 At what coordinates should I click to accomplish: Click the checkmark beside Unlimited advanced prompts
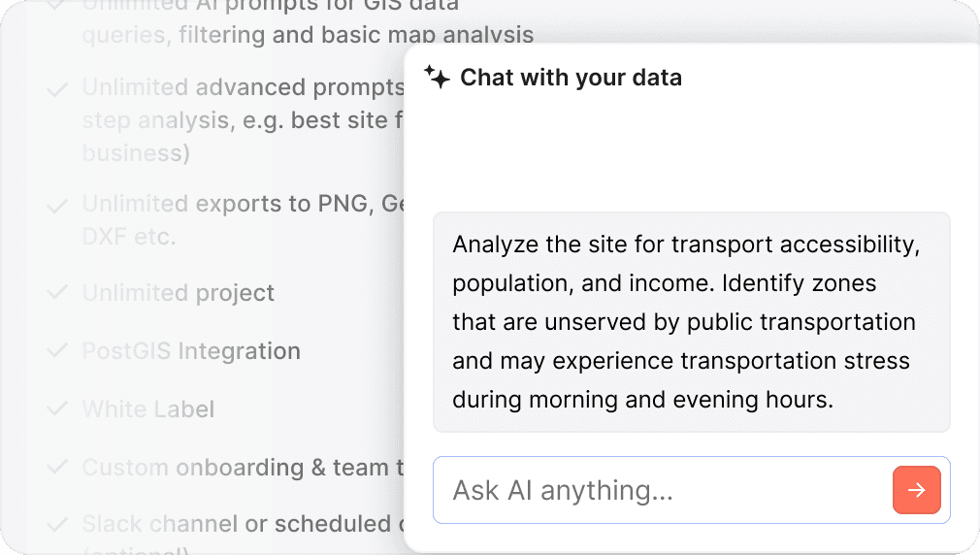click(57, 89)
